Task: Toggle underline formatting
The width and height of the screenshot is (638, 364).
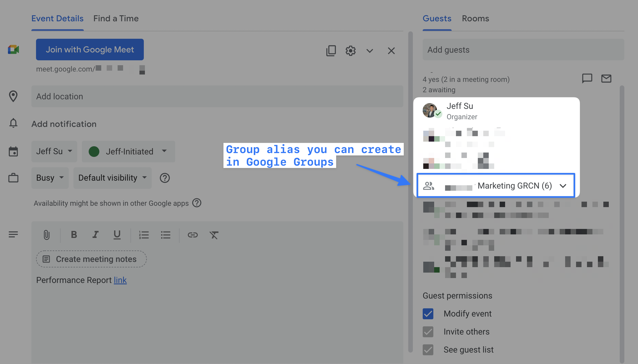Action: point(117,235)
